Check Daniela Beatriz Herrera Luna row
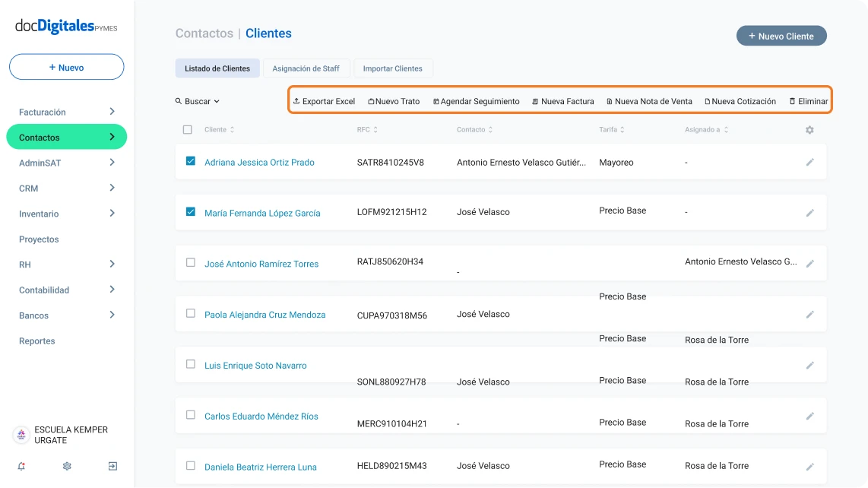This screenshot has width=868, height=488. [x=191, y=466]
